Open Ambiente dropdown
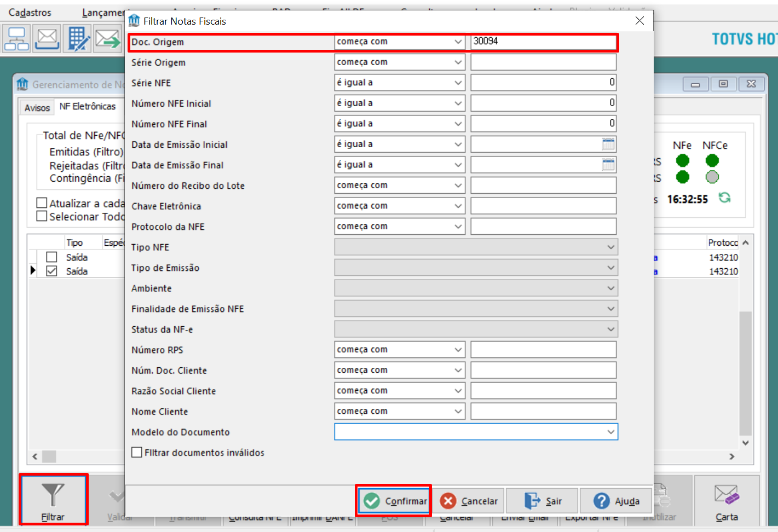Screen dimensions: 778x532 [476, 288]
